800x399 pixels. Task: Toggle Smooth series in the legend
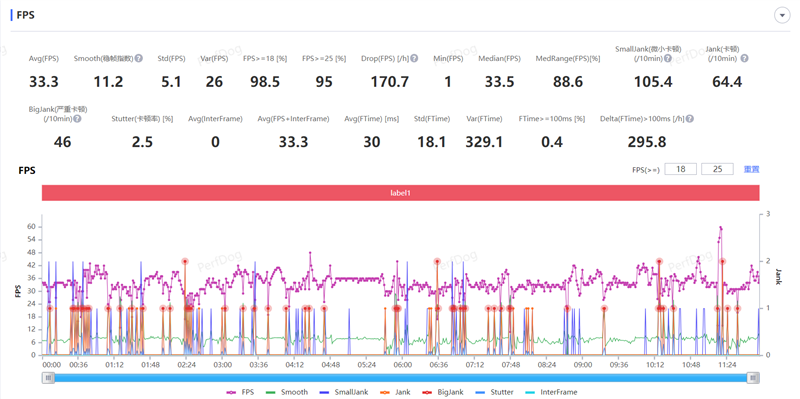click(x=287, y=392)
